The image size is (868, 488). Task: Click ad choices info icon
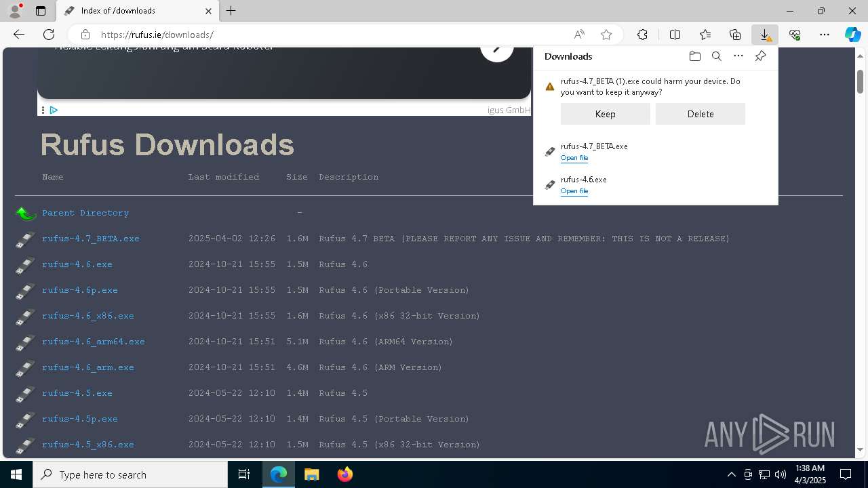pos(54,110)
